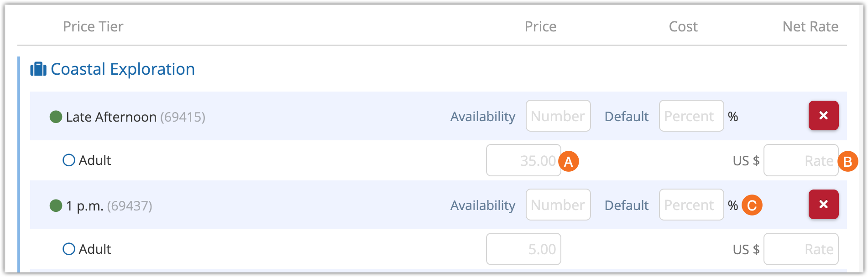868x277 pixels.
Task: Click the orange C annotation marker
Action: click(752, 205)
